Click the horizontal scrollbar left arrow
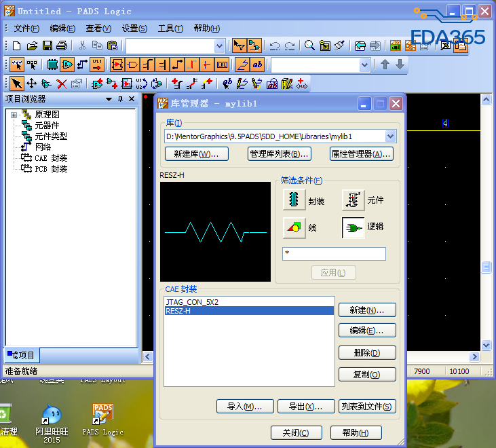The image size is (496, 448). click(148, 357)
